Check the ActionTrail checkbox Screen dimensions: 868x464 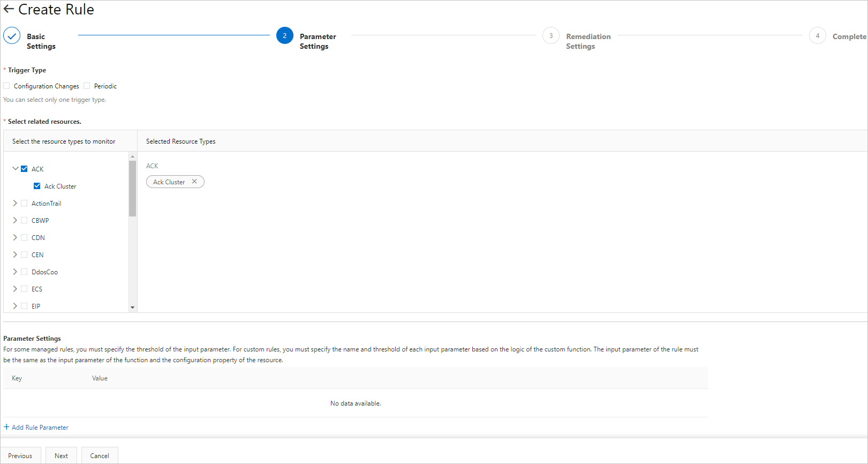point(24,203)
